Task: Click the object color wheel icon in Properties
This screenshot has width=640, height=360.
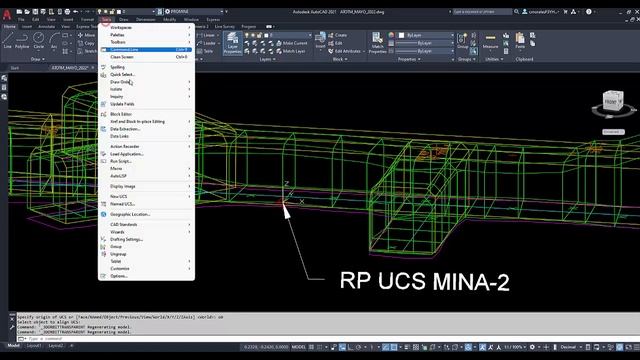Action: (x=391, y=35)
